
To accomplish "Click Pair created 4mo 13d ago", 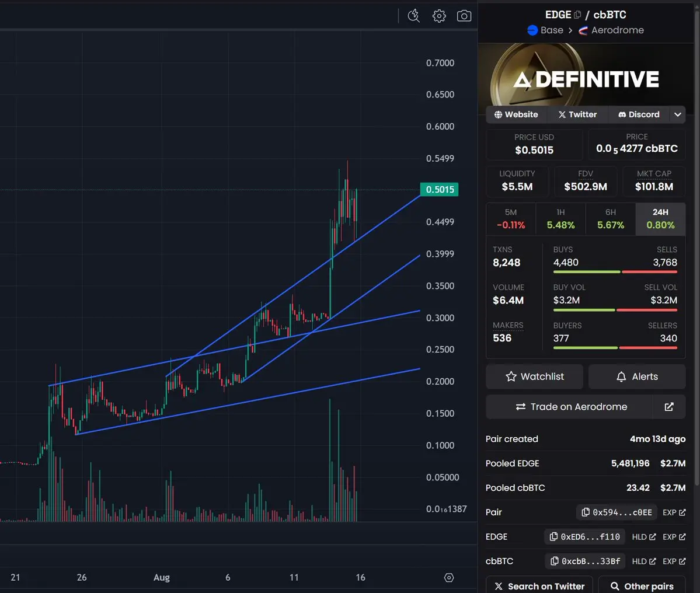I will pyautogui.click(x=586, y=439).
